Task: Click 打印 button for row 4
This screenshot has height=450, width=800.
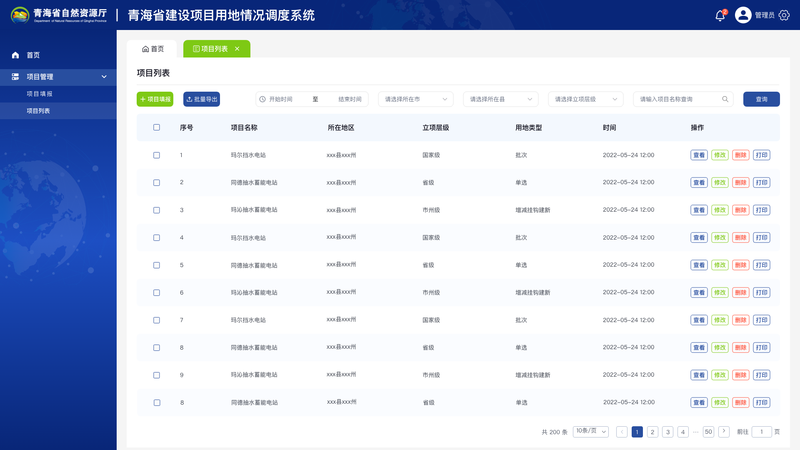Action: pyautogui.click(x=761, y=238)
